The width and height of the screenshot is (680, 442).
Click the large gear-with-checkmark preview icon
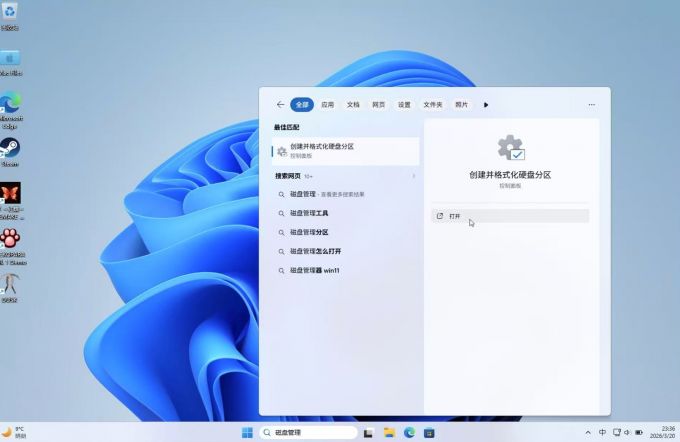(511, 147)
